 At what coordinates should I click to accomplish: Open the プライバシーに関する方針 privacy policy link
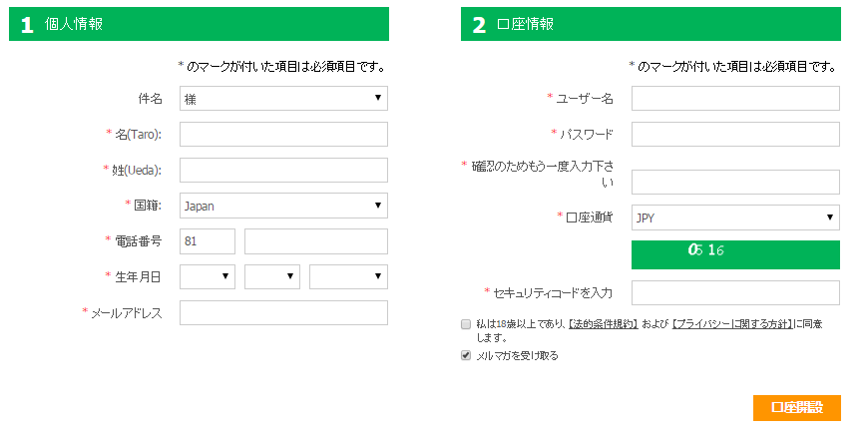tap(732, 324)
